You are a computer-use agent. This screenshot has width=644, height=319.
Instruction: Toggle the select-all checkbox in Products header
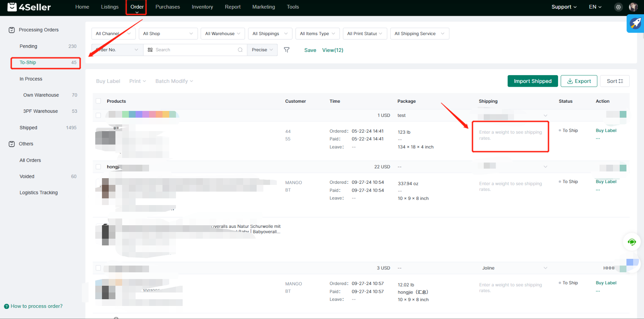(x=99, y=101)
